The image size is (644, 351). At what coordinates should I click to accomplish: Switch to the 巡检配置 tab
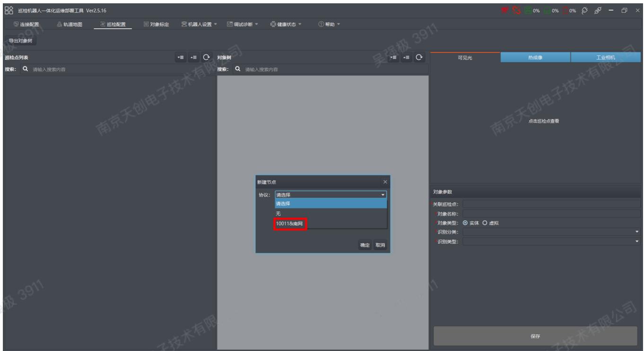pos(113,25)
